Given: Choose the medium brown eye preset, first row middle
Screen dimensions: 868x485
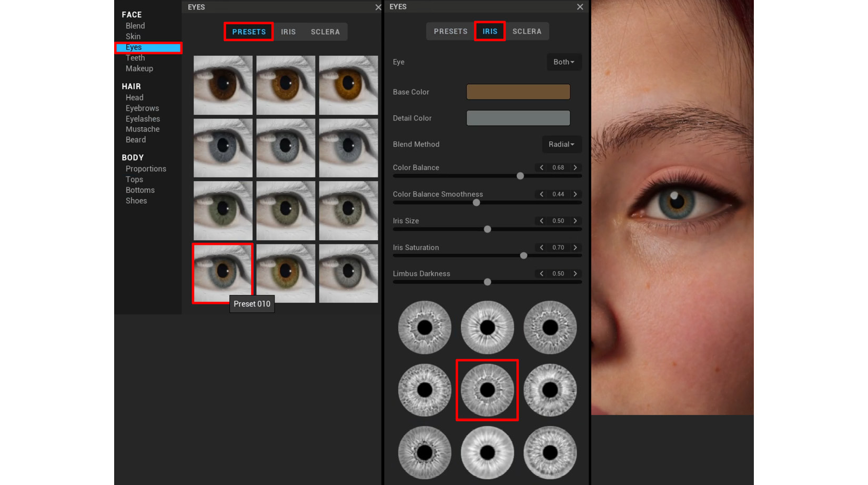Looking at the screenshot, I should point(286,85).
